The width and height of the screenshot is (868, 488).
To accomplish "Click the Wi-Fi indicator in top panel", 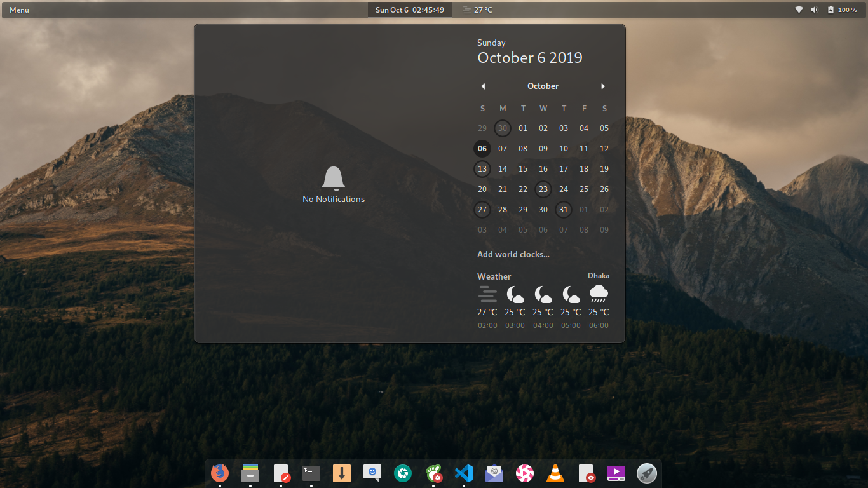I will tap(799, 10).
